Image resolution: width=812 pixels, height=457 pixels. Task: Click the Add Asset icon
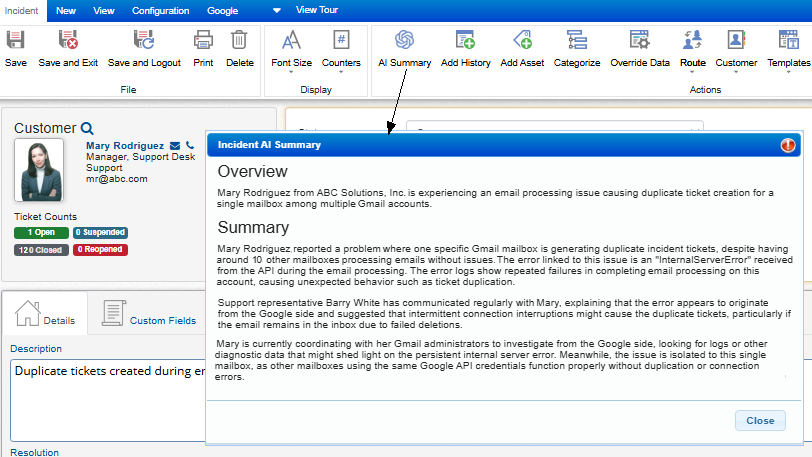(x=522, y=41)
